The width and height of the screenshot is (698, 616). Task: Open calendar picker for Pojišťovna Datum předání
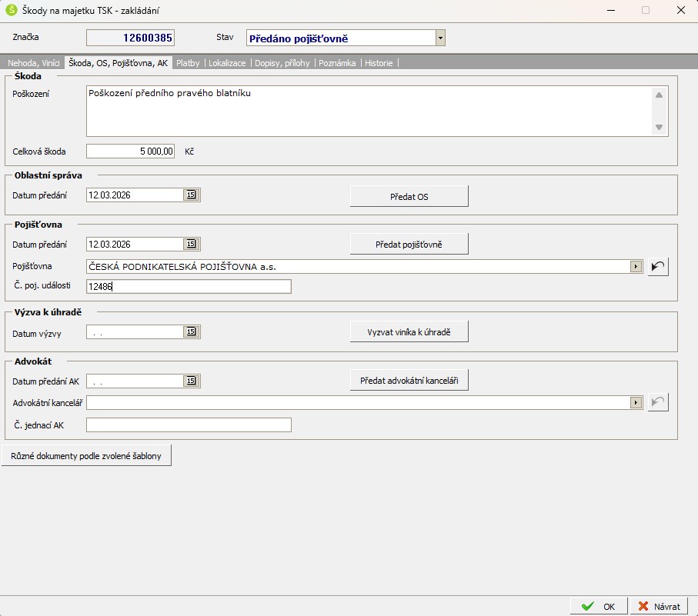[x=192, y=245]
